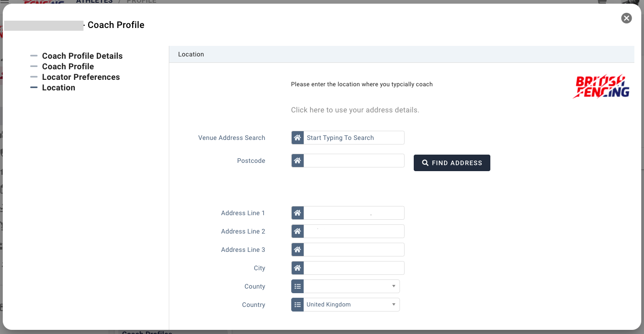Select Location in the sidebar

click(58, 88)
